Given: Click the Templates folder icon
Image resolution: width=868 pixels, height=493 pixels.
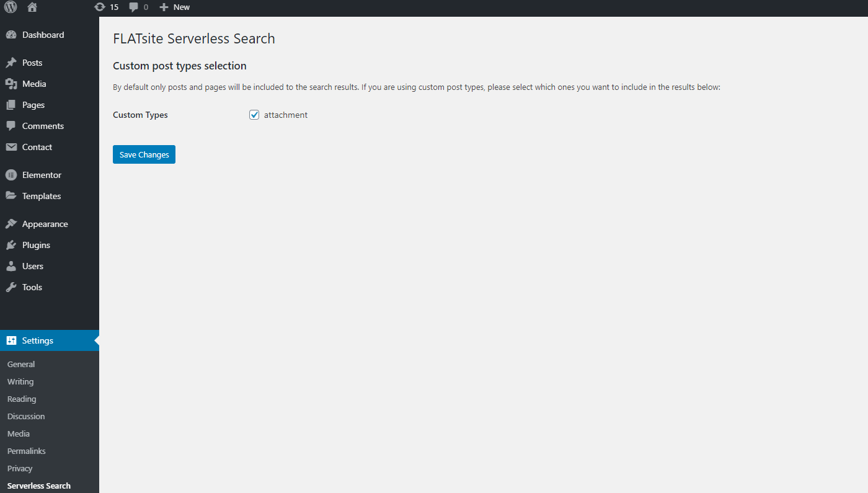Looking at the screenshot, I should (x=11, y=196).
